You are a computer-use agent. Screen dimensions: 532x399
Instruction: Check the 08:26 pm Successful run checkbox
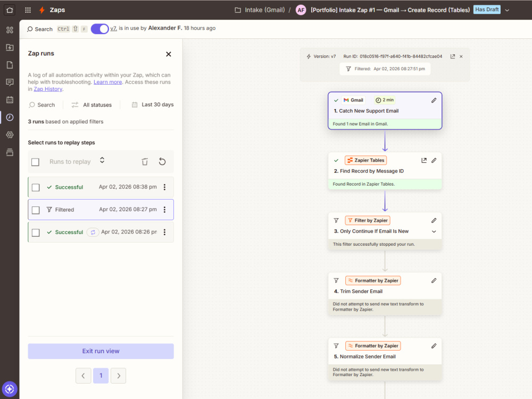[x=35, y=232]
